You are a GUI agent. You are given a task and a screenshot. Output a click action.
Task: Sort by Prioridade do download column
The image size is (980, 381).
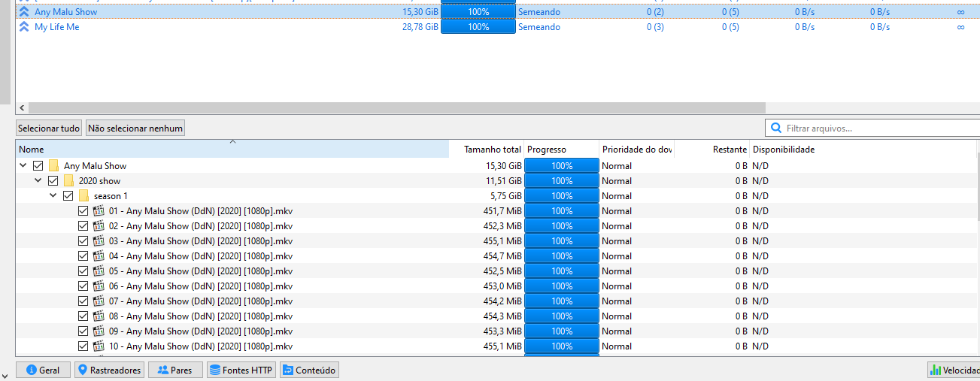[637, 150]
